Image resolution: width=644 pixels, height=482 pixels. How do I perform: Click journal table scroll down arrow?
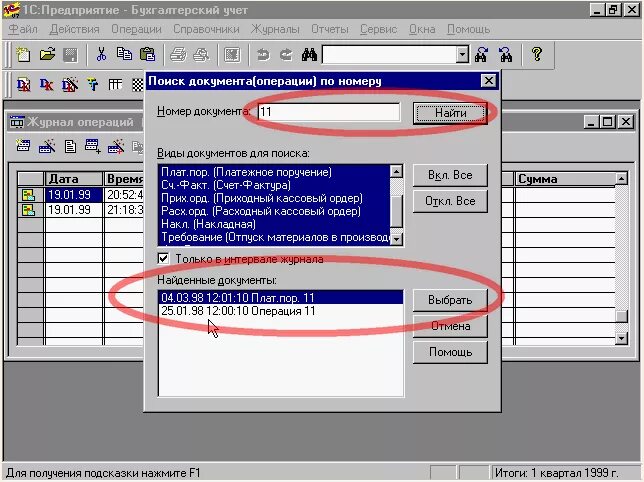pos(621,338)
